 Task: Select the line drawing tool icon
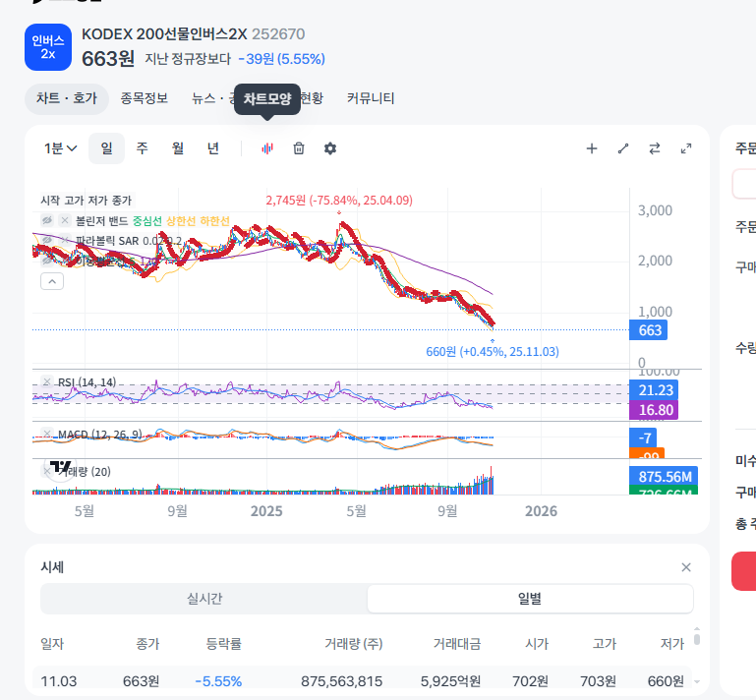click(623, 148)
